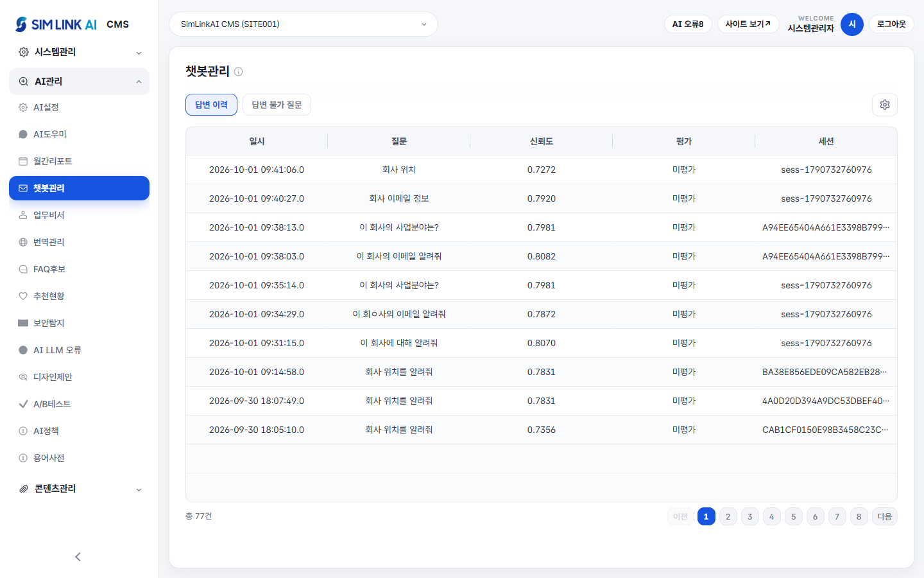This screenshot has width=924, height=578.
Task: Open A/B테스트 in the sidebar
Action: tap(79, 404)
